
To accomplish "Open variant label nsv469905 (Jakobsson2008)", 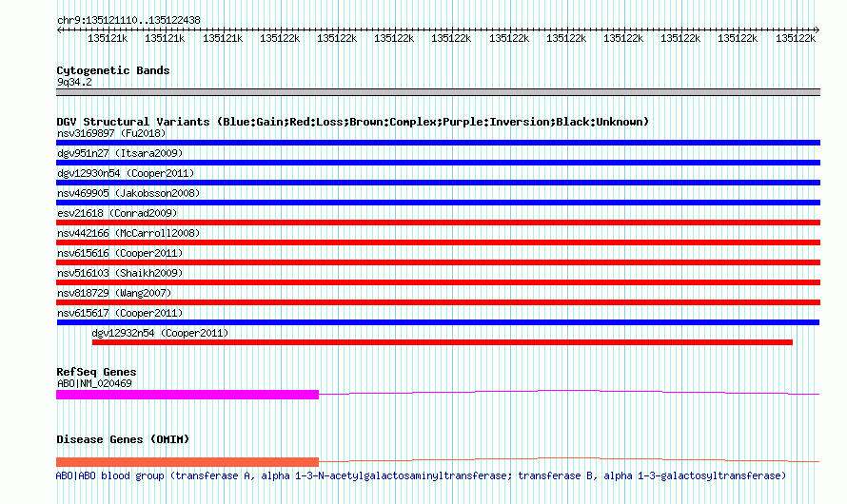I will coord(128,193).
